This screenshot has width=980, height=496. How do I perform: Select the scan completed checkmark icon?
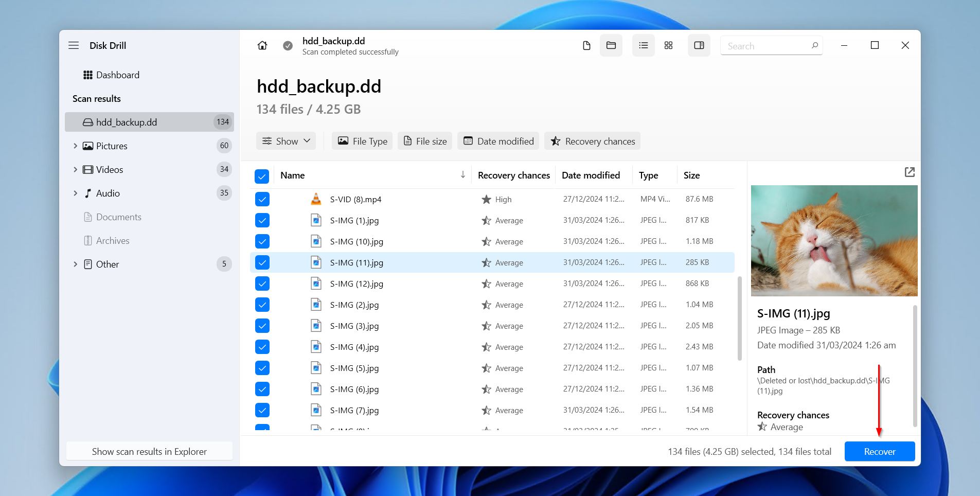287,45
